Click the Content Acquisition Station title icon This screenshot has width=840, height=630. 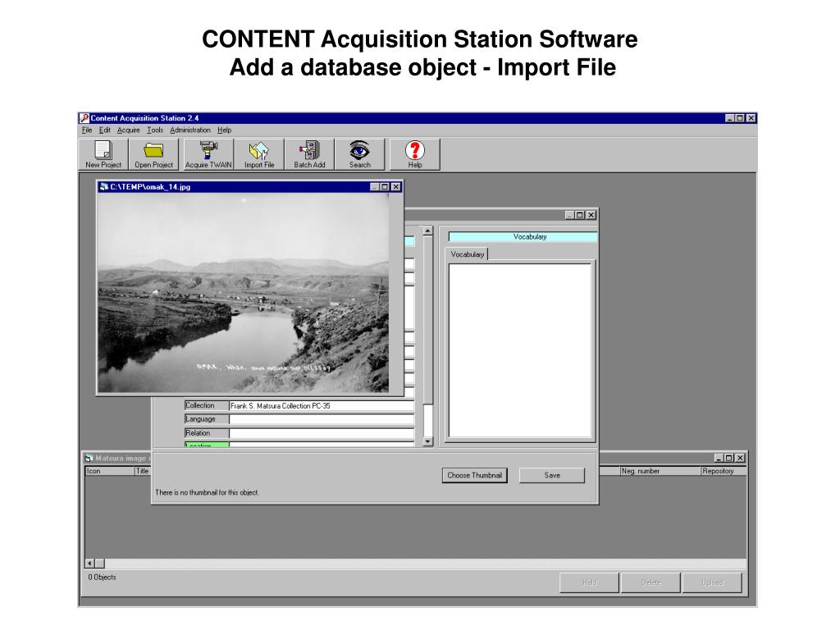84,118
